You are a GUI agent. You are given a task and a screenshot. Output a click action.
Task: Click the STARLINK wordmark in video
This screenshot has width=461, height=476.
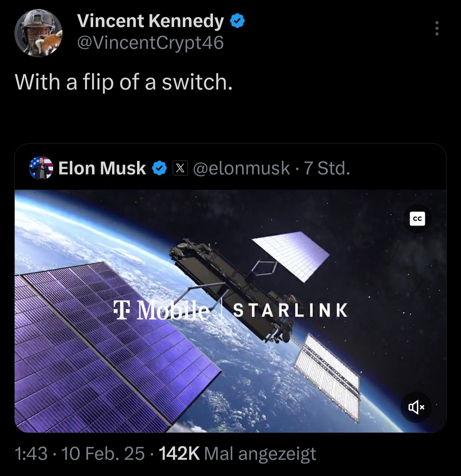[290, 310]
